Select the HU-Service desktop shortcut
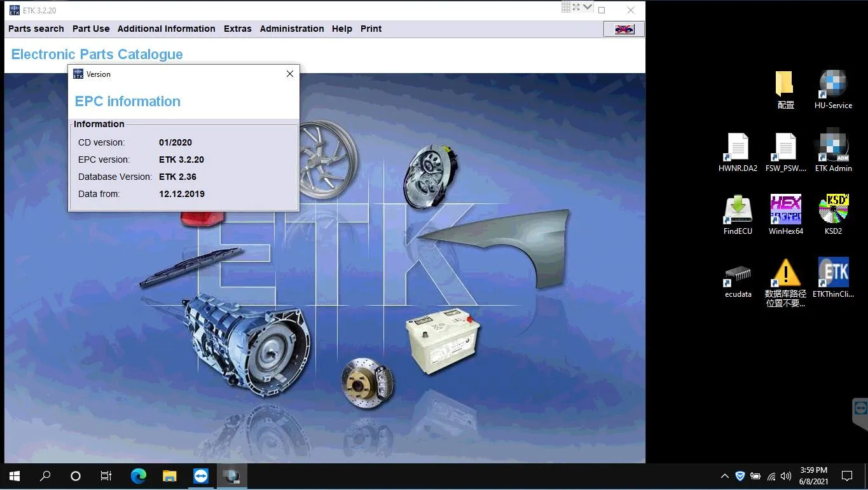868x490 pixels. click(x=833, y=90)
